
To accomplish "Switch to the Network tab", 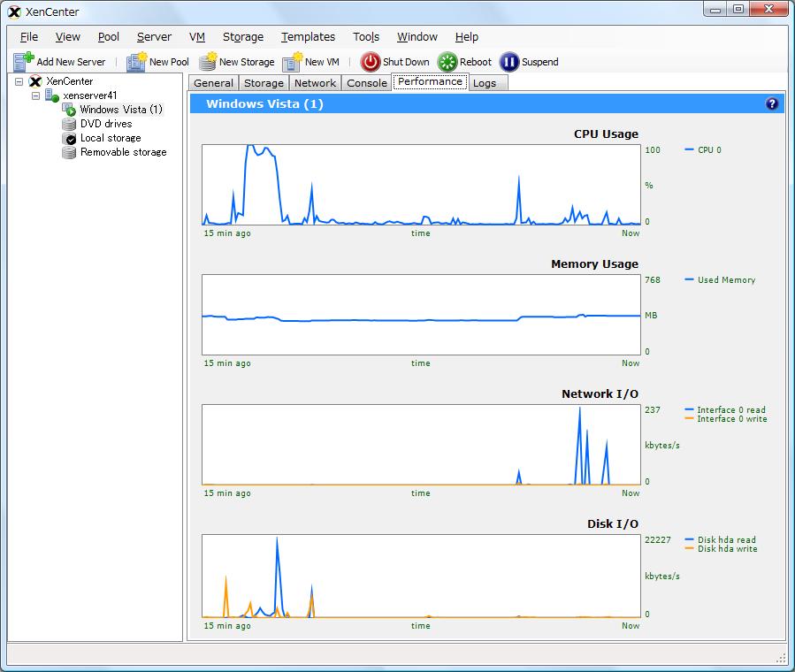I will [316, 83].
